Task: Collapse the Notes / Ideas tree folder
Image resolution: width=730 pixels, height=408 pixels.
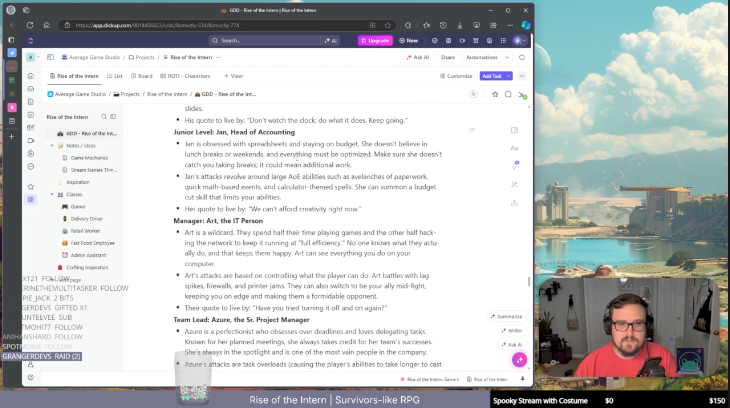Action: click(x=52, y=146)
